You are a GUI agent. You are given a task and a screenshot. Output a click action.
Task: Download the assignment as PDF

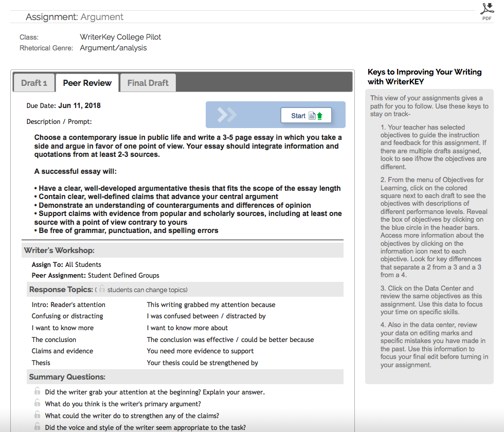(487, 10)
